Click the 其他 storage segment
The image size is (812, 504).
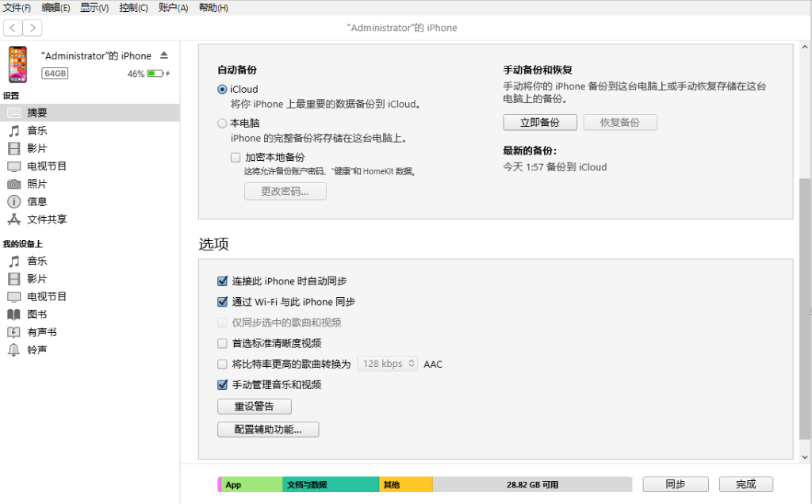tap(406, 484)
